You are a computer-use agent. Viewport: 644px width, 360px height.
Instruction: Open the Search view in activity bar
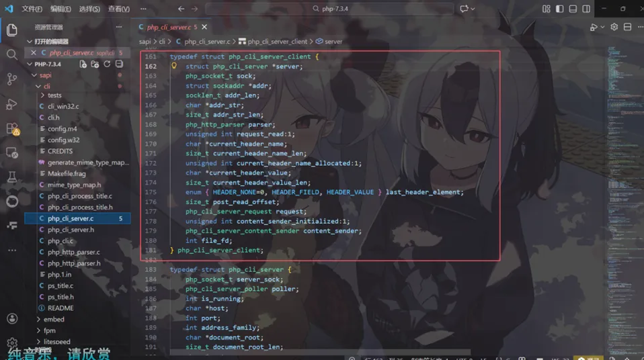(12, 54)
